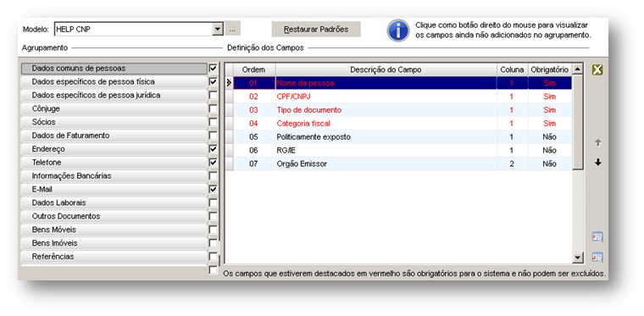Click the Modelo combo box showing HELP CNP
644x316 pixels.
point(138,29)
